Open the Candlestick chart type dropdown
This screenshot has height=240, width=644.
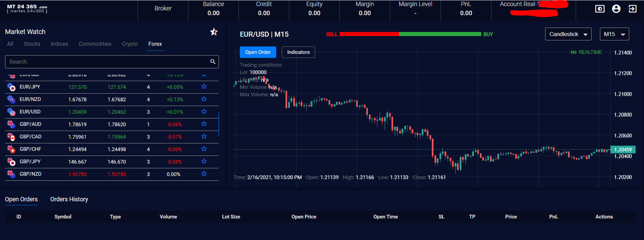coord(568,34)
